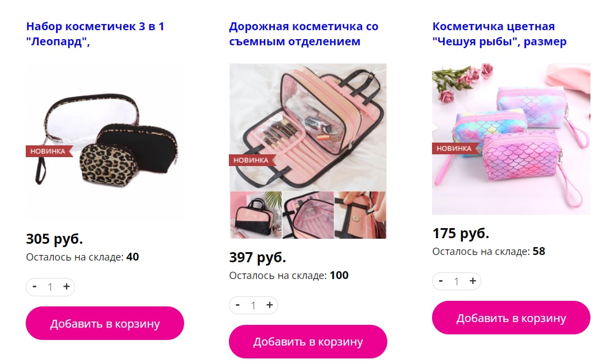Click НОВИНКА badge on travel cosmetic bag
The height and width of the screenshot is (364, 610).
point(252,160)
